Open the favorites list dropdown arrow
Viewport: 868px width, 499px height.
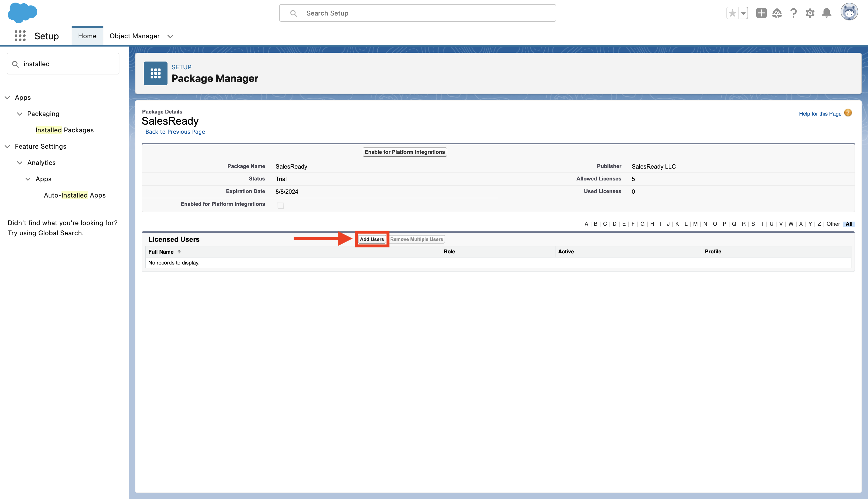[x=743, y=13]
